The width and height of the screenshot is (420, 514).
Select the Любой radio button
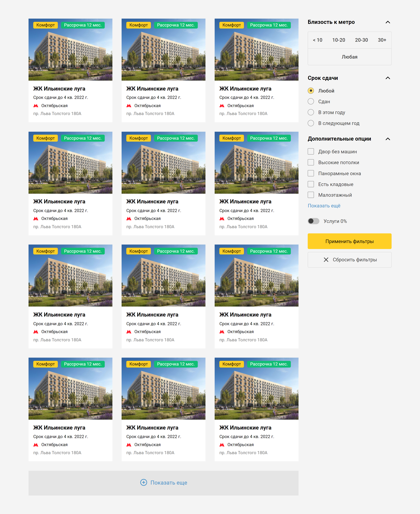(x=311, y=91)
